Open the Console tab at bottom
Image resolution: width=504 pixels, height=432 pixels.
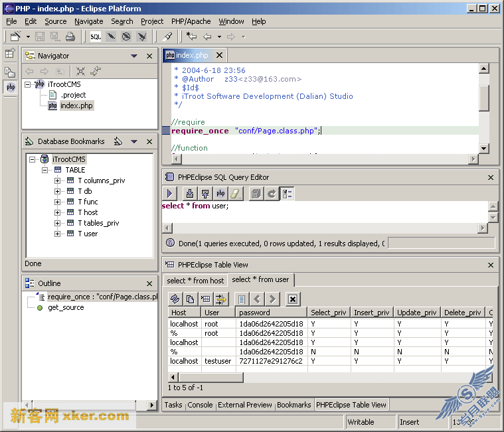[x=200, y=405]
